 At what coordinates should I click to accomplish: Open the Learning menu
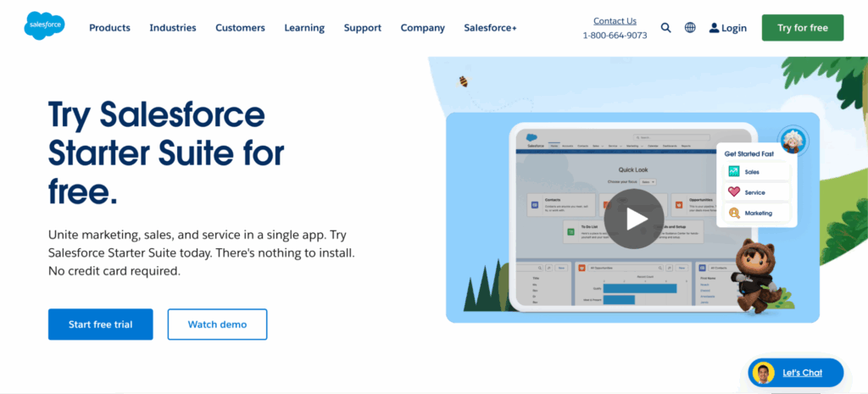click(304, 28)
